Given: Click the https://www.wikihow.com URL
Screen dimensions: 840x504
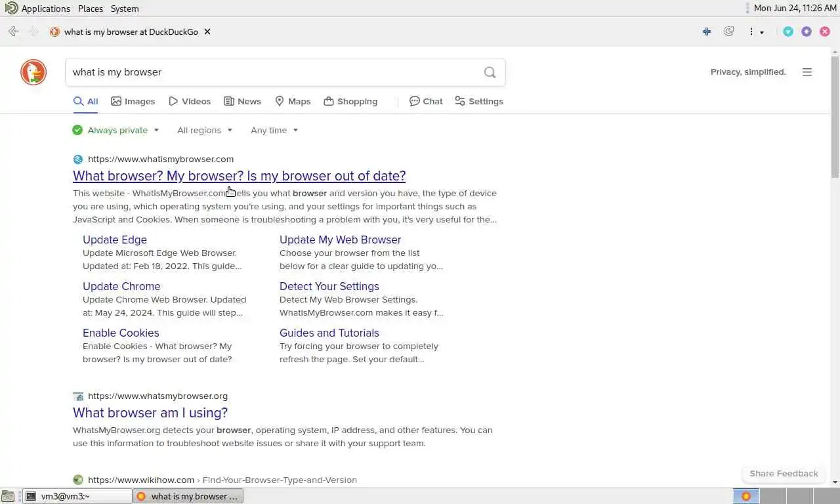Looking at the screenshot, I should [x=141, y=480].
